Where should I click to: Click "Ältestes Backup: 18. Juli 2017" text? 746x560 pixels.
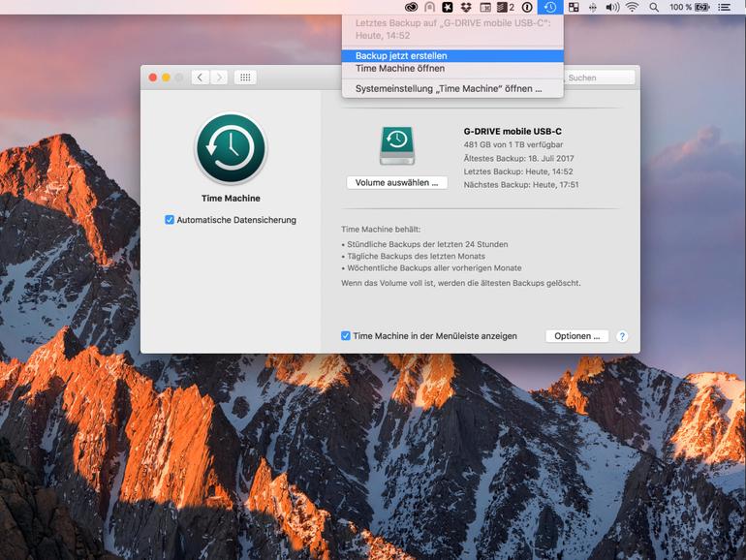coord(518,158)
